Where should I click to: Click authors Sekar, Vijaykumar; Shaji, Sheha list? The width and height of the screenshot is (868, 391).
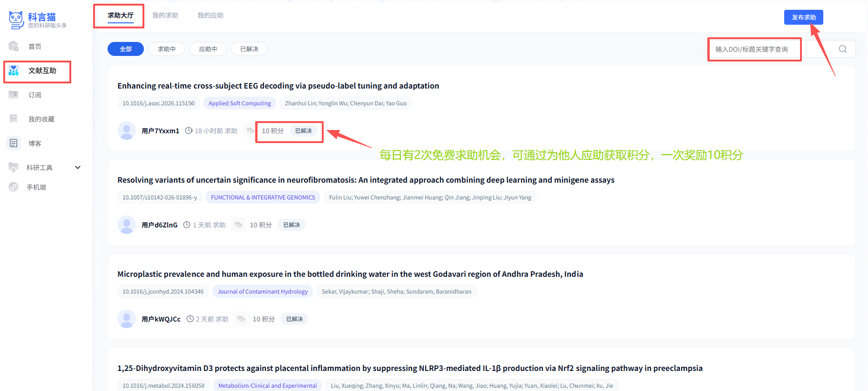[x=396, y=291]
